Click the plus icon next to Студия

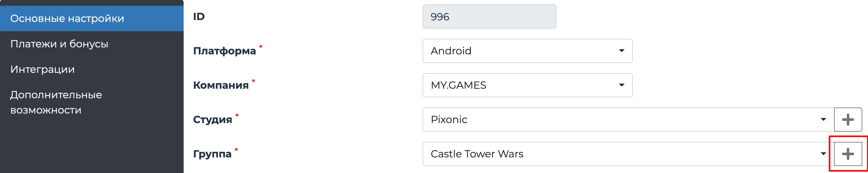(x=847, y=119)
